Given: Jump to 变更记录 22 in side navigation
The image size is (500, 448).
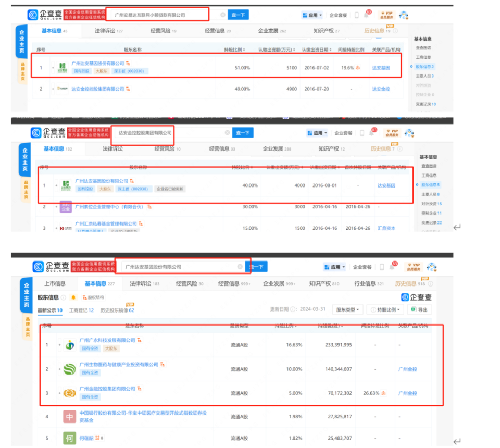Looking at the screenshot, I should tap(431, 222).
